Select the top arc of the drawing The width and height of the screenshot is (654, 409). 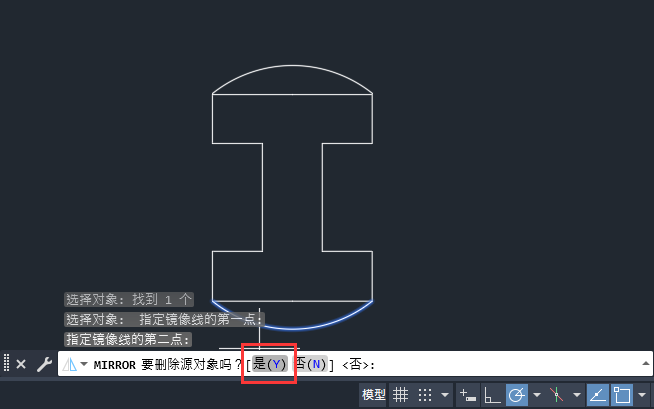tap(292, 65)
